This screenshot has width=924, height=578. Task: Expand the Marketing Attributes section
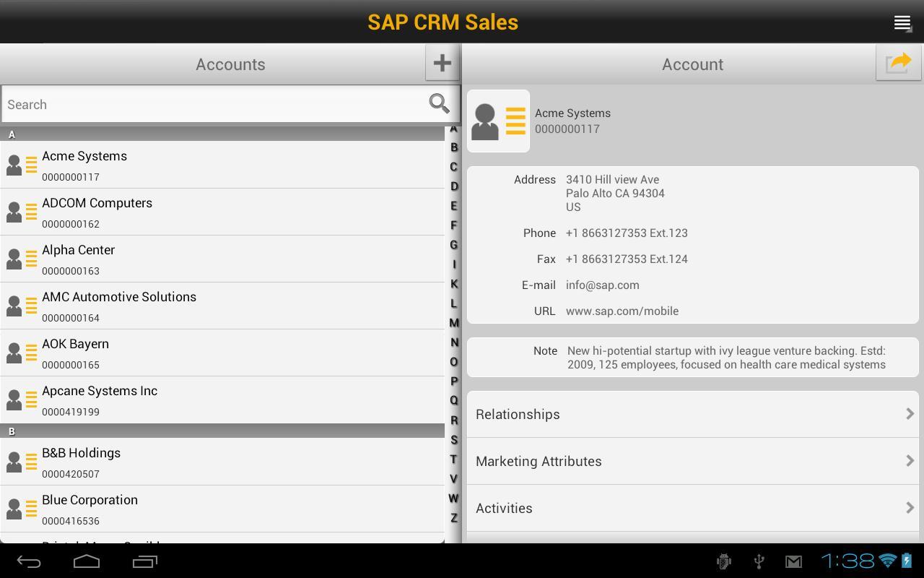692,461
